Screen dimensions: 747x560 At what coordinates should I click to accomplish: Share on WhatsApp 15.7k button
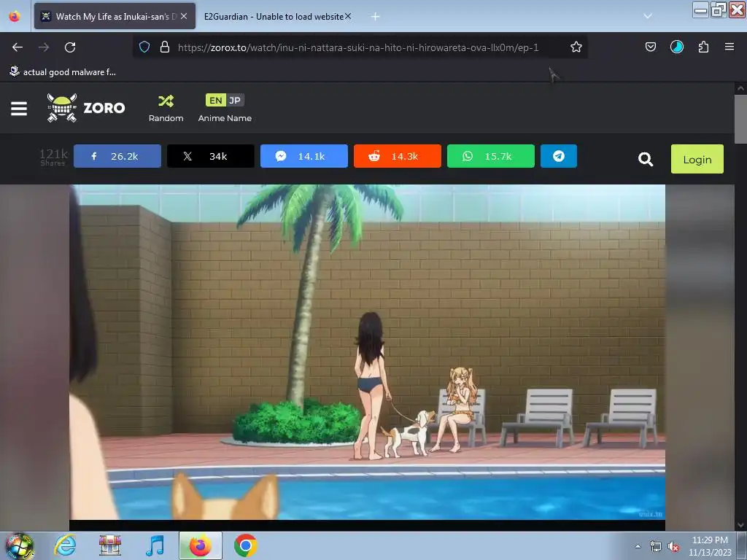[491, 156]
